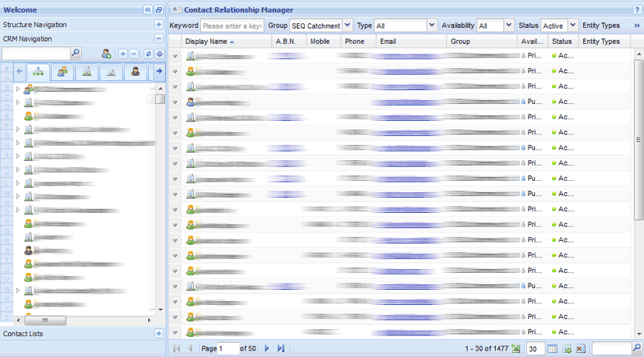Open help for Contact Relationship Manager
Viewport: 644px width, 357px height.
638,10
